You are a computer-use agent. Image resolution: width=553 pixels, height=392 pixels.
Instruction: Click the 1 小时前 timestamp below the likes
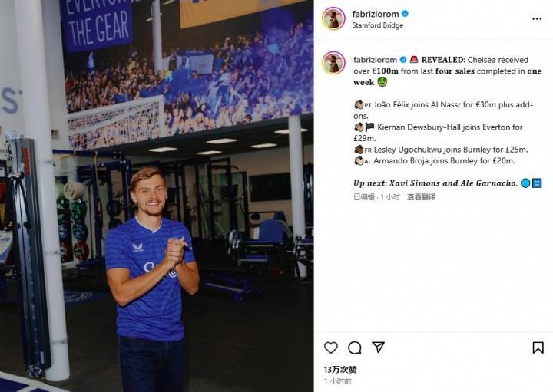coord(337,381)
